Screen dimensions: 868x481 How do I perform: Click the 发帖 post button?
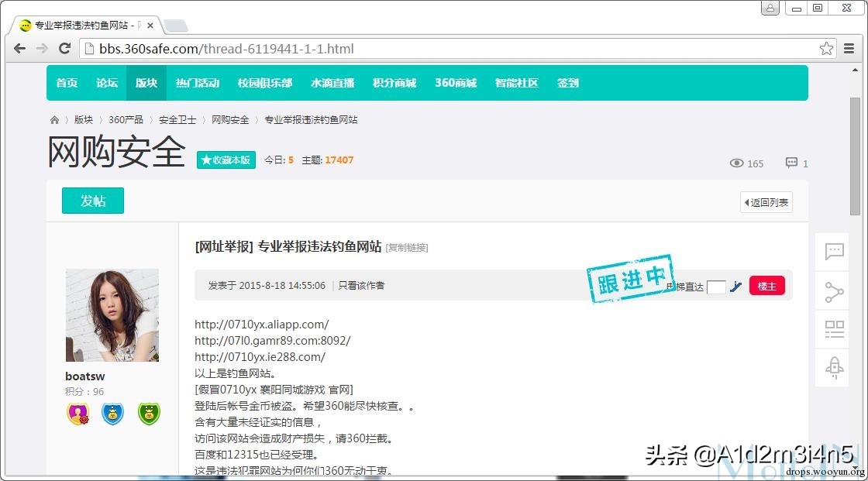pyautogui.click(x=92, y=201)
